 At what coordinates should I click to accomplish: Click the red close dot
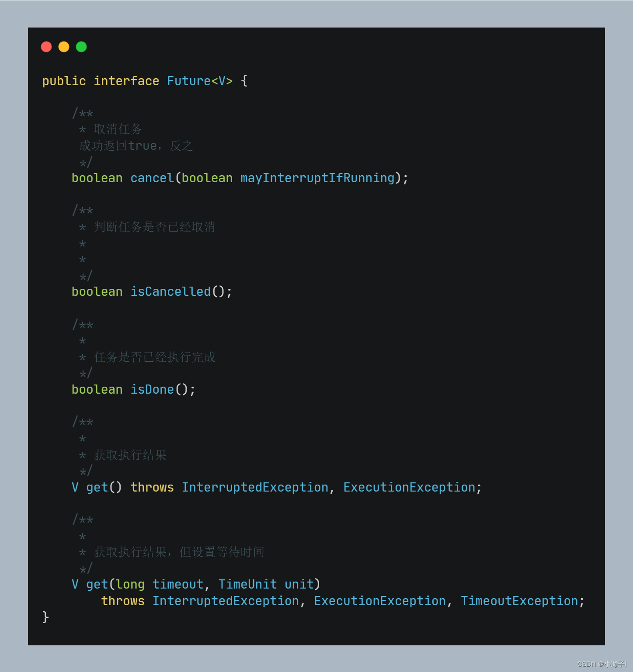[46, 47]
